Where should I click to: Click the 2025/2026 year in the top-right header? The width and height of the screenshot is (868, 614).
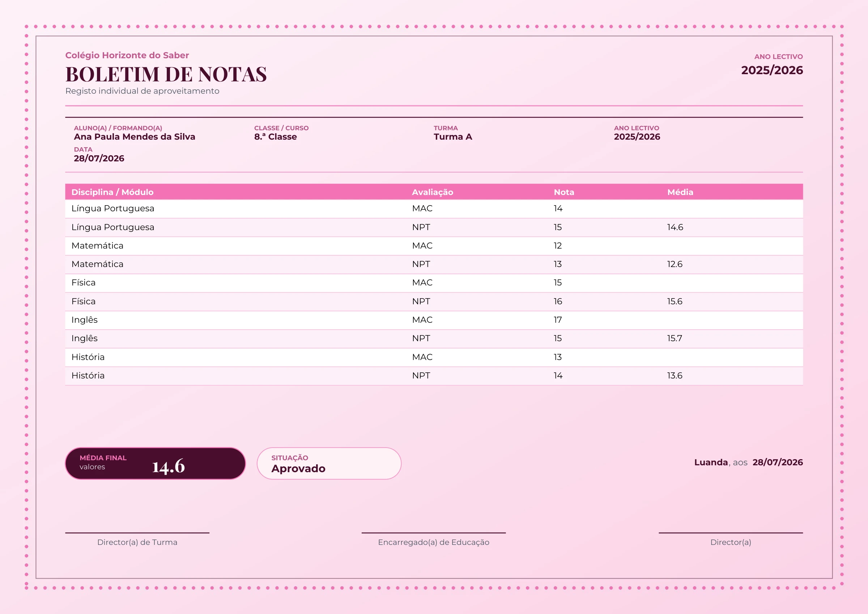[772, 70]
